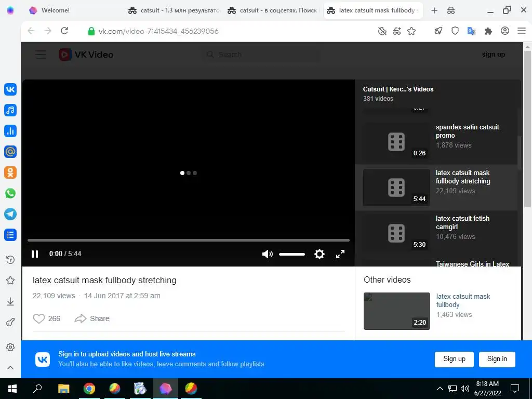Select the 5:44 latex catsuit mask playlist item
532x399 pixels.
pos(436,188)
